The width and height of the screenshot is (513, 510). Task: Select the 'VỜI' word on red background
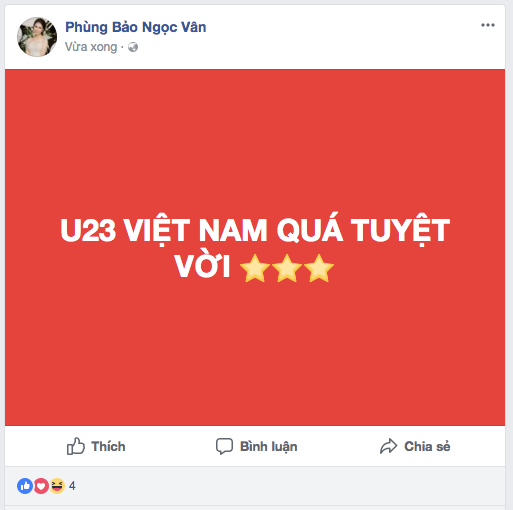202,267
